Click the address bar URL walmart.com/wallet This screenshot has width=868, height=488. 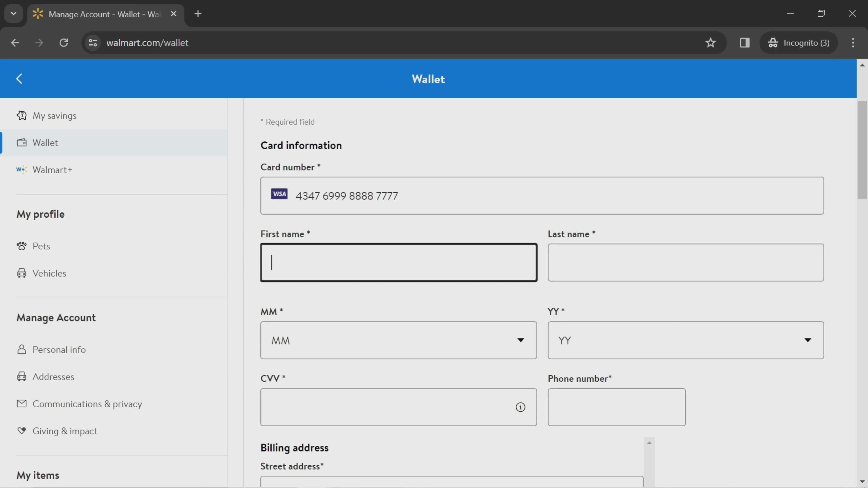(147, 43)
